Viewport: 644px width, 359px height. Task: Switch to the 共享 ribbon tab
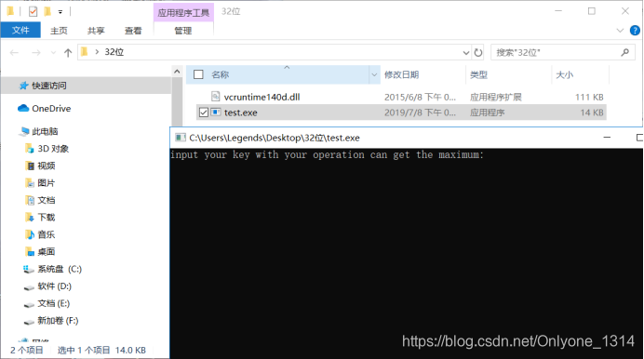[96, 31]
